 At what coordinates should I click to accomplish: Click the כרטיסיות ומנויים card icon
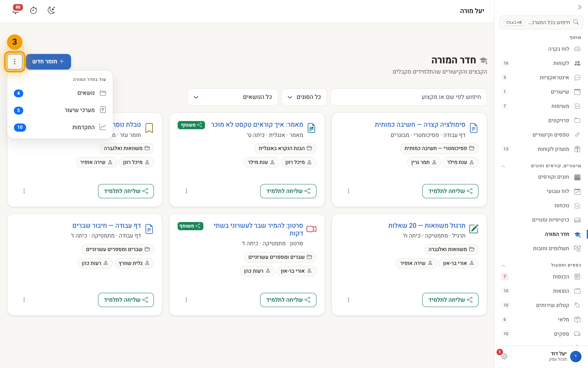(x=577, y=220)
